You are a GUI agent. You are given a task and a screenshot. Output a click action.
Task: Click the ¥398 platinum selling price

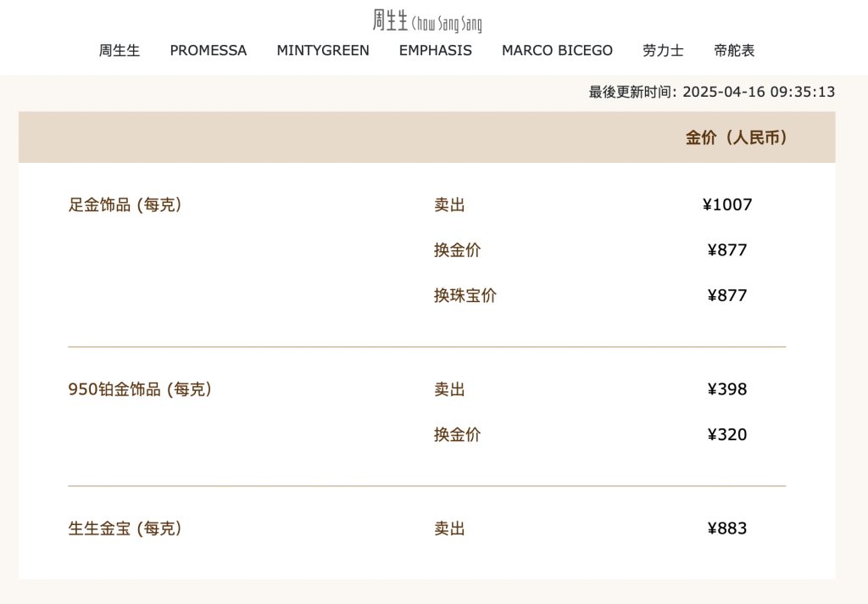(x=727, y=389)
